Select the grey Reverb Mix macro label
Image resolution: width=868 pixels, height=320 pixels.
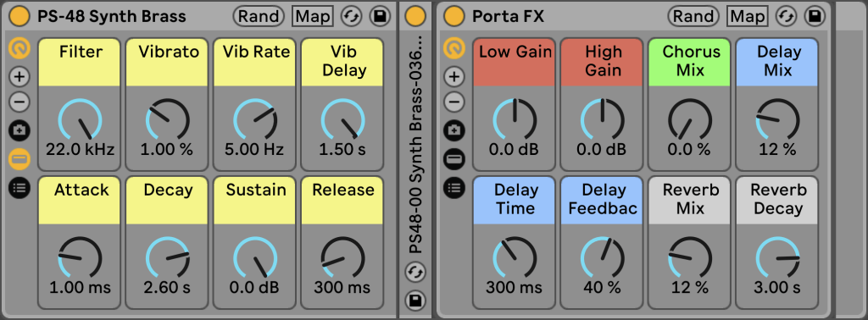[x=690, y=201]
